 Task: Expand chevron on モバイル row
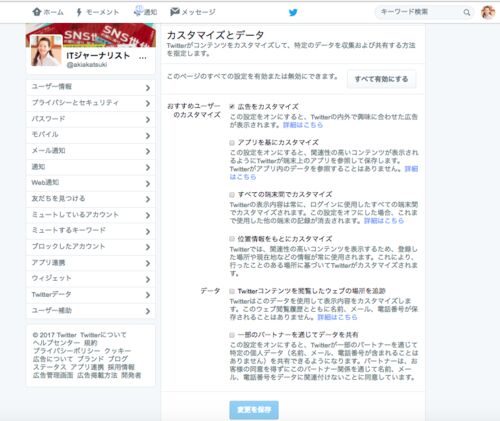(148, 136)
